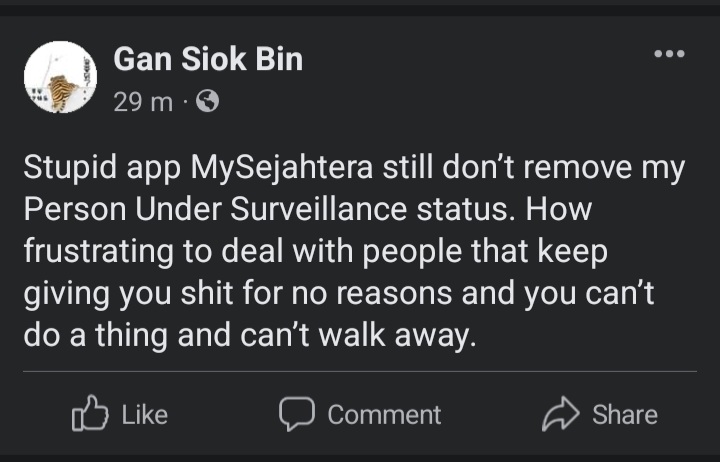Click the divider line above Like
This screenshot has height=462, width=720.
tap(360, 371)
